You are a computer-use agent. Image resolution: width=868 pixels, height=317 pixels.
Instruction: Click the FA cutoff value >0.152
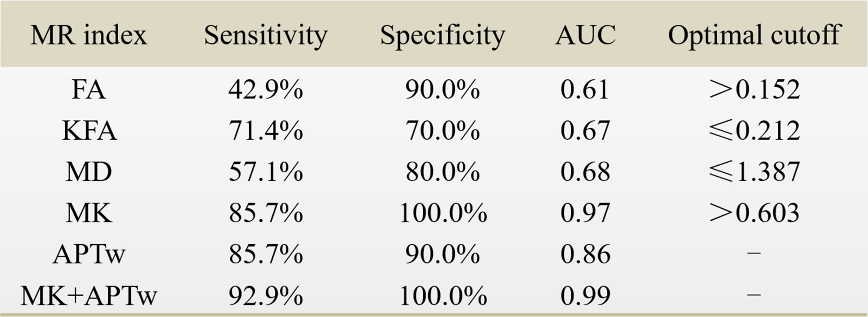[x=754, y=90]
